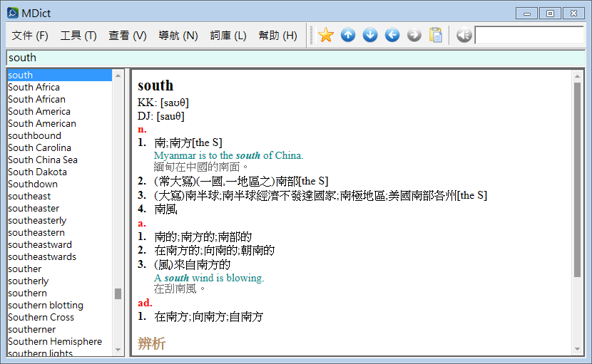Screen dimensions: 592x364
Task: Close the MDict window
Action: (x=573, y=14)
